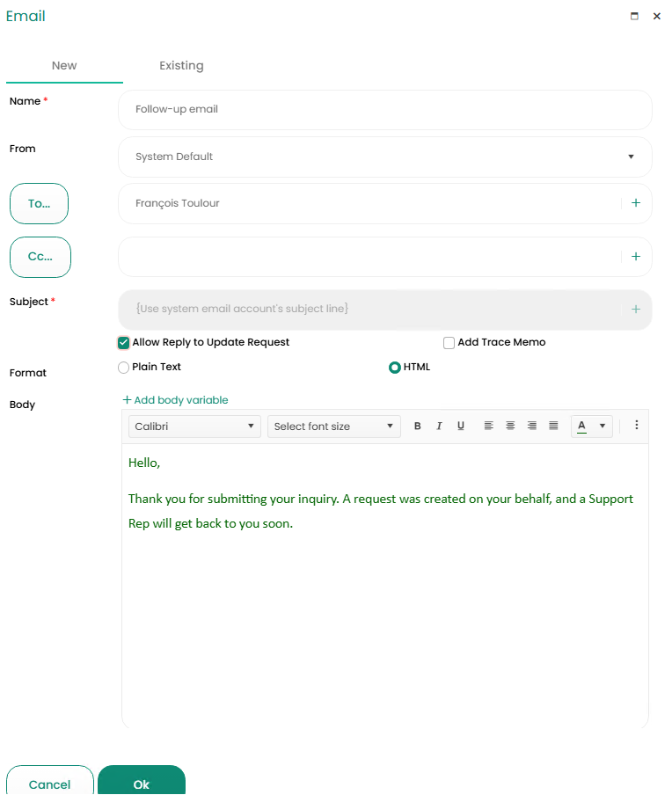Select Plain Text format option
This screenshot has width=672, height=795.
(124, 368)
